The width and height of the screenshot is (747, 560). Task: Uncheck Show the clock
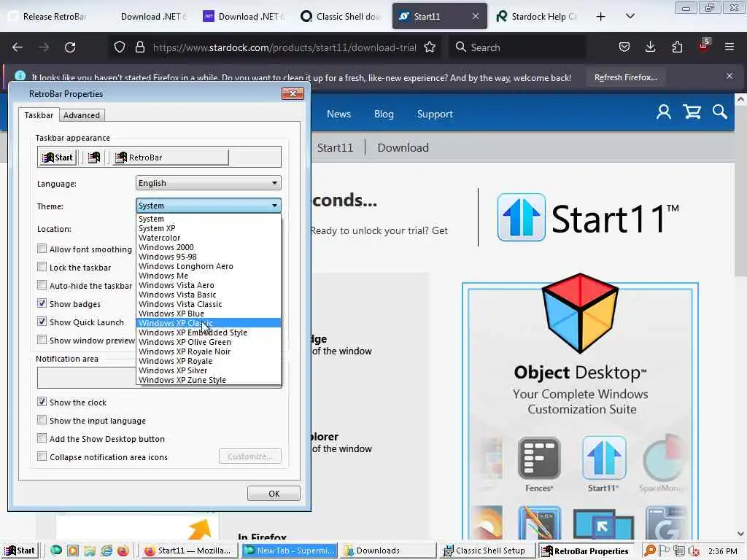42,402
